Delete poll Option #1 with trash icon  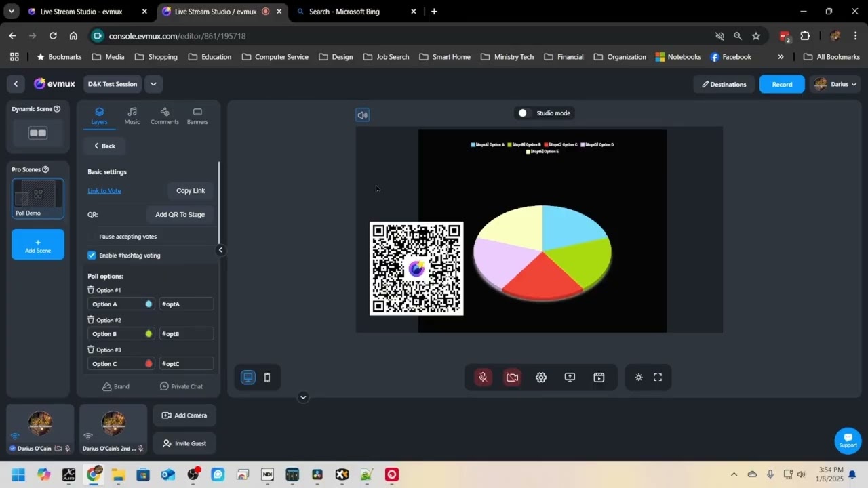pos(91,290)
